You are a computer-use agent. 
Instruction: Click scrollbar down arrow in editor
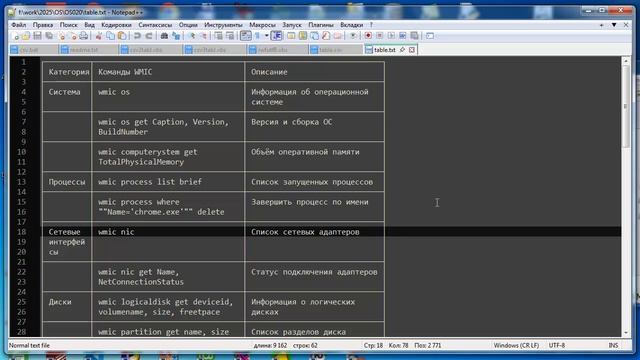pyautogui.click(x=625, y=333)
